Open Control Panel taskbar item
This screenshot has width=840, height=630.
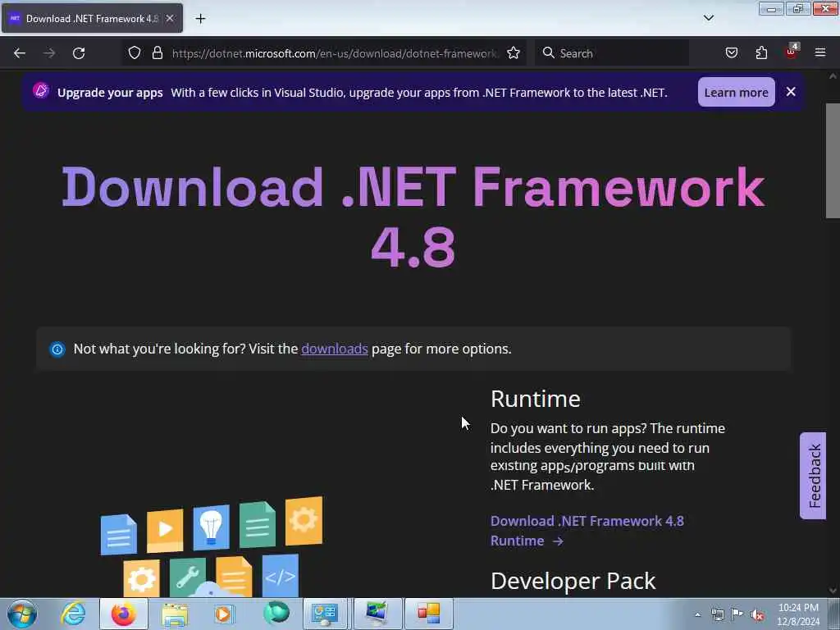pyautogui.click(x=326, y=614)
